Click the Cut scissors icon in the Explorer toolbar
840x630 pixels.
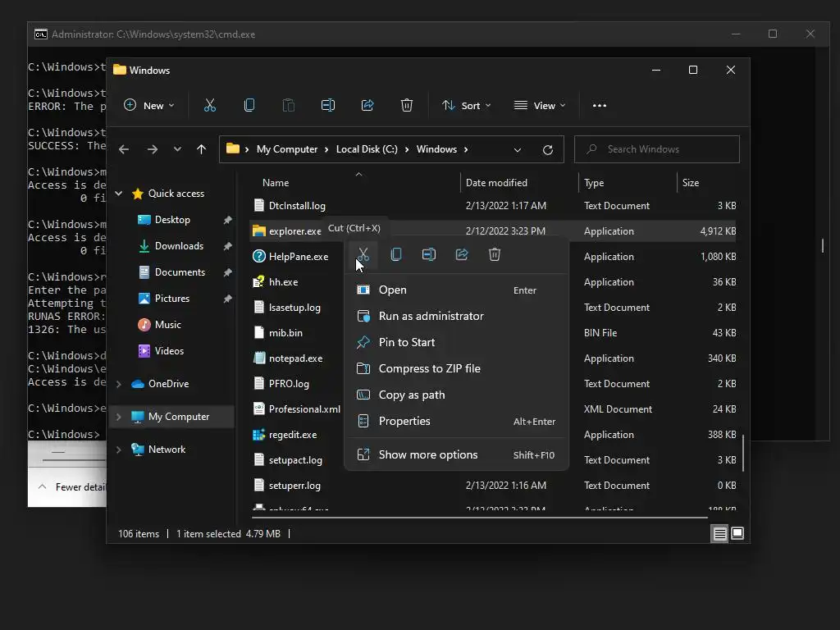point(210,106)
